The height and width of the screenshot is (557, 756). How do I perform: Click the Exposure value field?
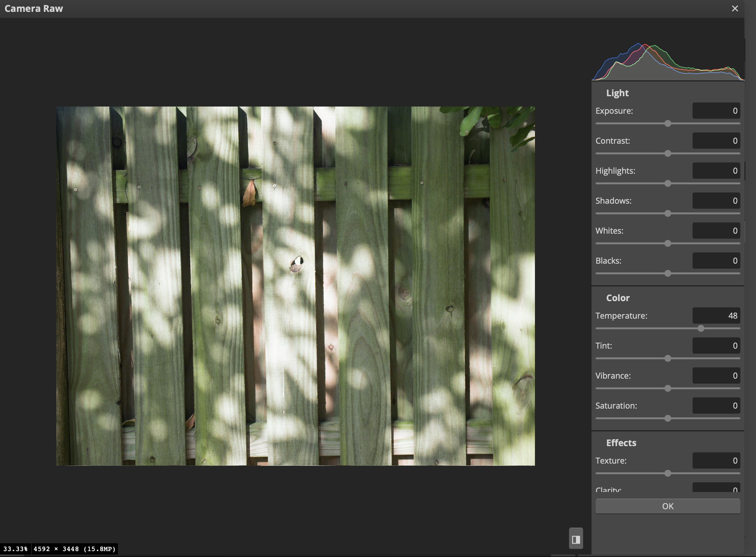[716, 111]
